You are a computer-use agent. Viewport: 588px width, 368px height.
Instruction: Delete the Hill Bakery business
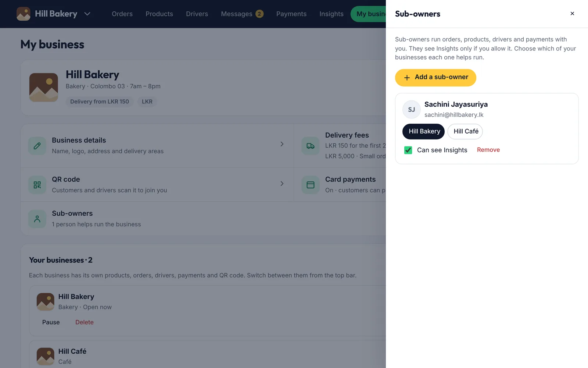85,322
